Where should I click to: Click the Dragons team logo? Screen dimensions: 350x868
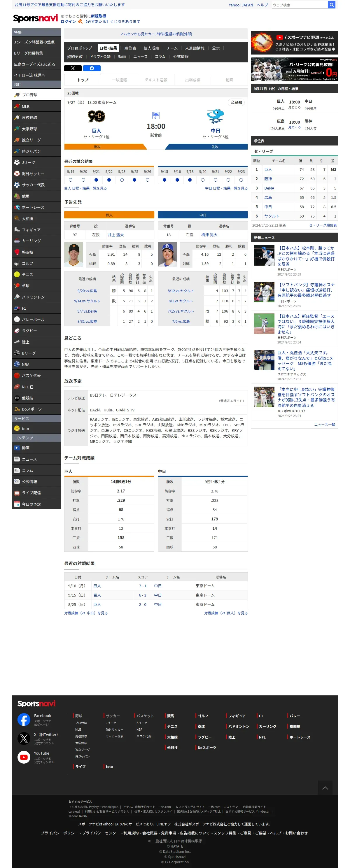[216, 117]
